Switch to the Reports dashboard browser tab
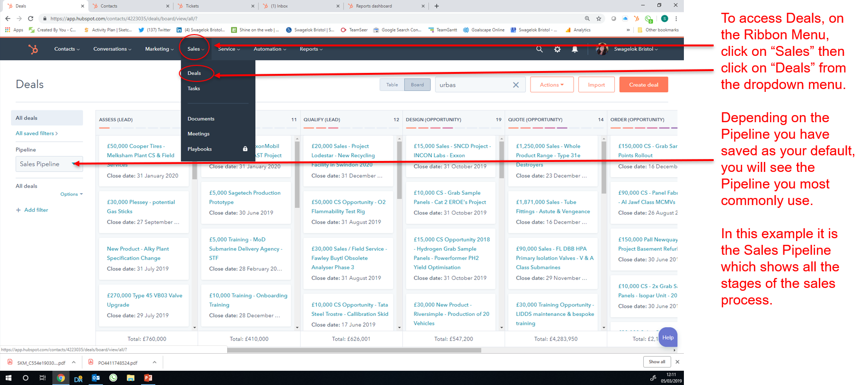 [x=386, y=6]
